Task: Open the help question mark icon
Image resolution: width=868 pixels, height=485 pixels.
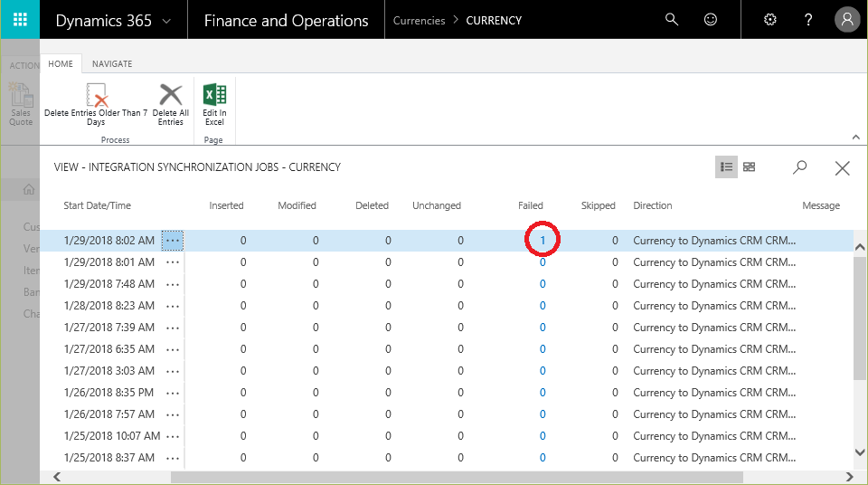Action: click(808, 20)
